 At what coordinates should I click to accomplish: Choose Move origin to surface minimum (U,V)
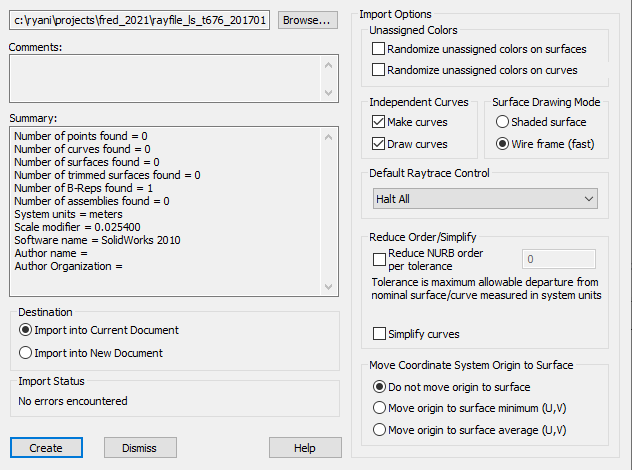[x=379, y=408]
